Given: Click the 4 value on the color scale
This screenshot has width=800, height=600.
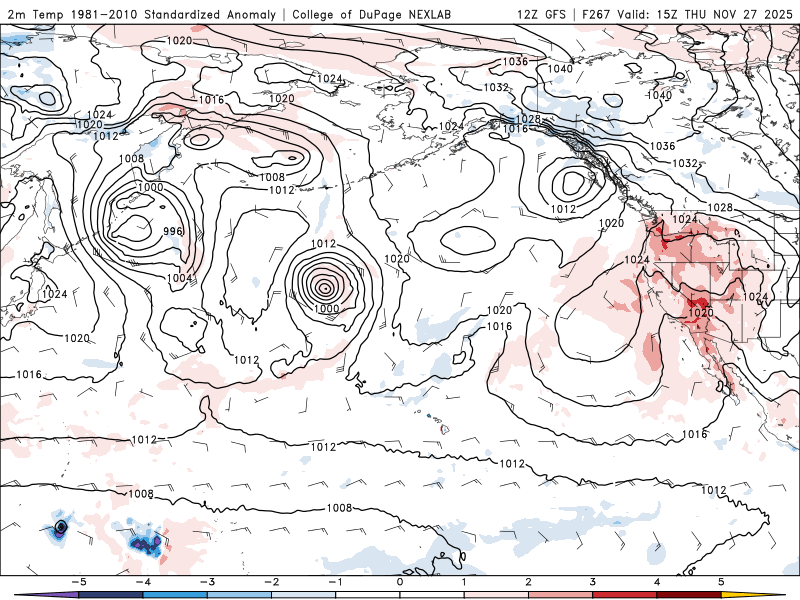Looking at the screenshot, I should pos(657,582).
